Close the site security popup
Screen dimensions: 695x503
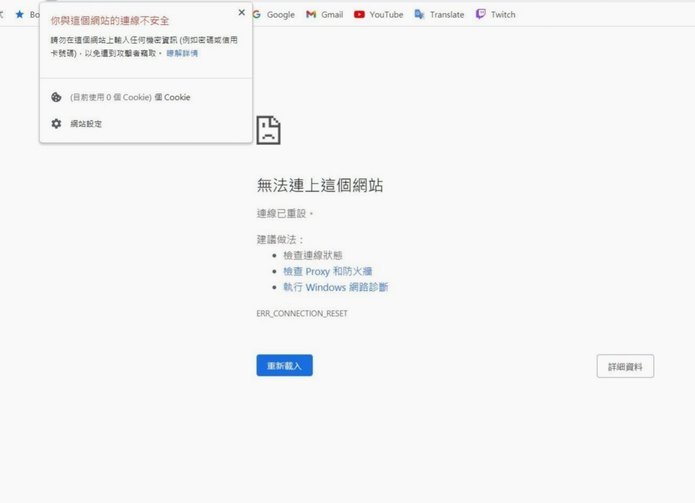[x=242, y=12]
